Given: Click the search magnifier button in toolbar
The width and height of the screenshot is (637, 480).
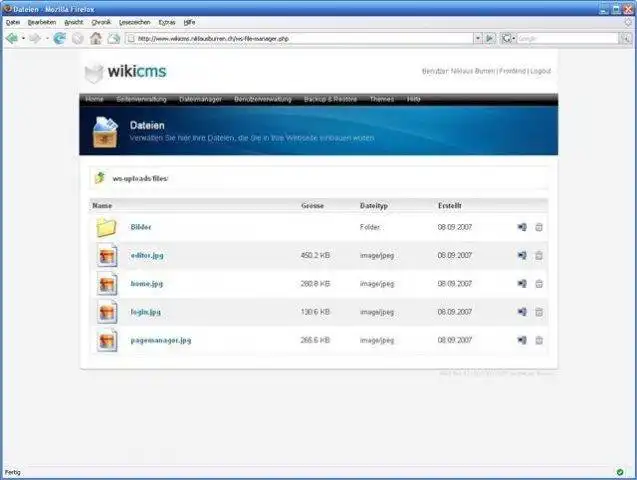Looking at the screenshot, I should [x=626, y=39].
